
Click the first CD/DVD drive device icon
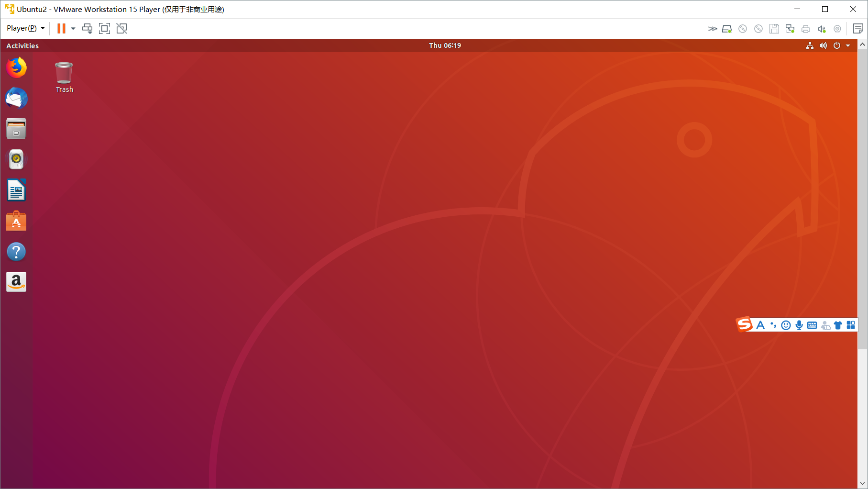pyautogui.click(x=743, y=29)
